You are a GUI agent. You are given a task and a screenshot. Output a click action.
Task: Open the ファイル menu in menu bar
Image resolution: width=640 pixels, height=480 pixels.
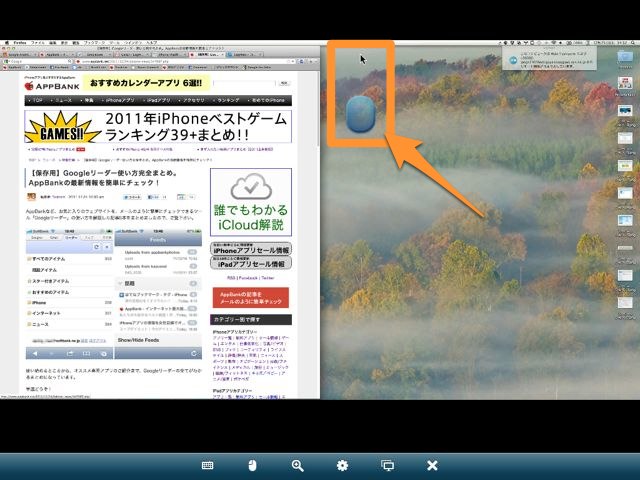[x=37, y=42]
